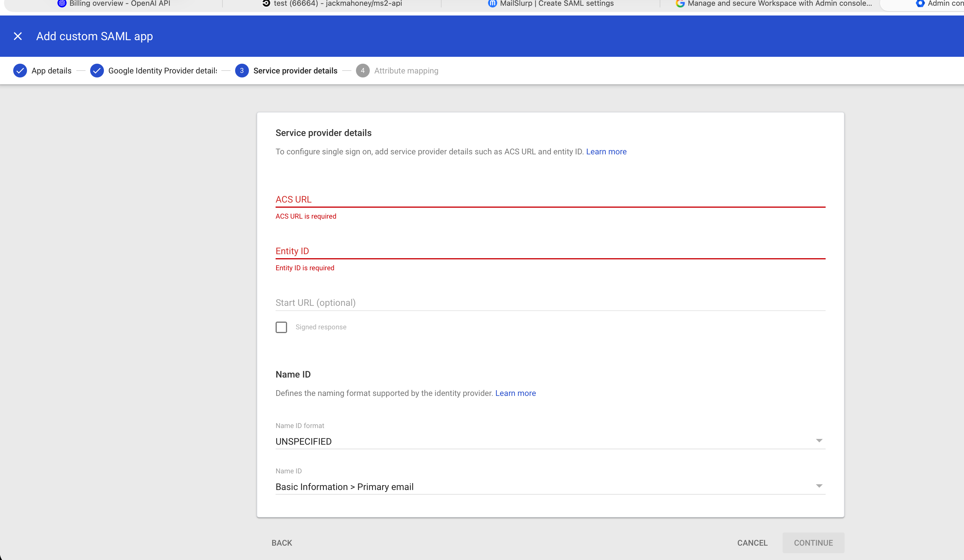Viewport: 964px width, 560px height.
Task: Open Learn more link under Name ID
Action: [x=515, y=393]
